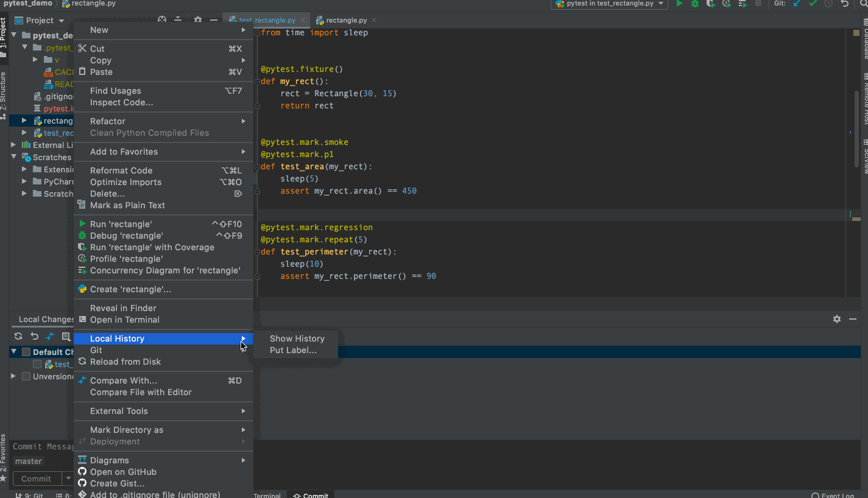Hide the Project panel with the minus icon
This screenshot has width=868, height=498.
[x=214, y=20]
